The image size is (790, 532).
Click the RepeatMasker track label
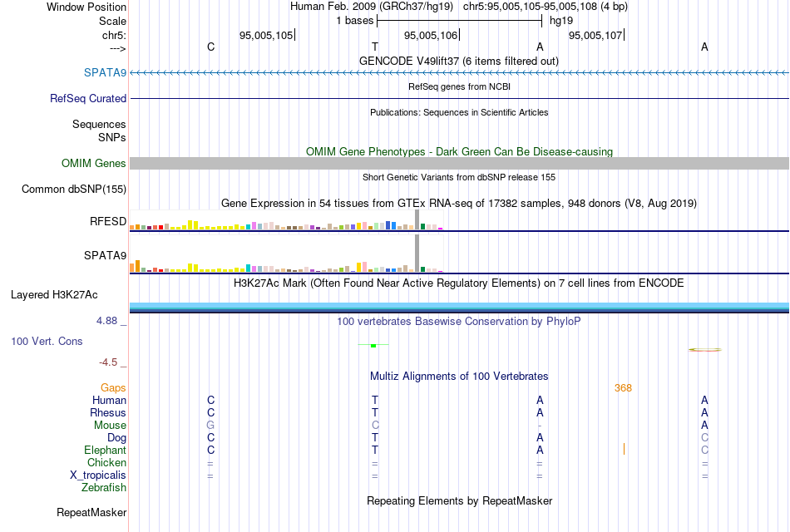(x=91, y=512)
